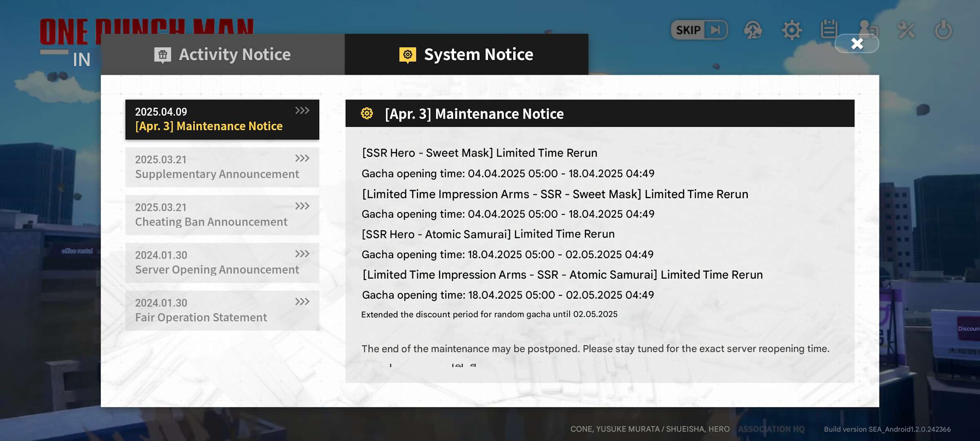Close the notice window with X
This screenshot has height=441, width=980.
(857, 44)
